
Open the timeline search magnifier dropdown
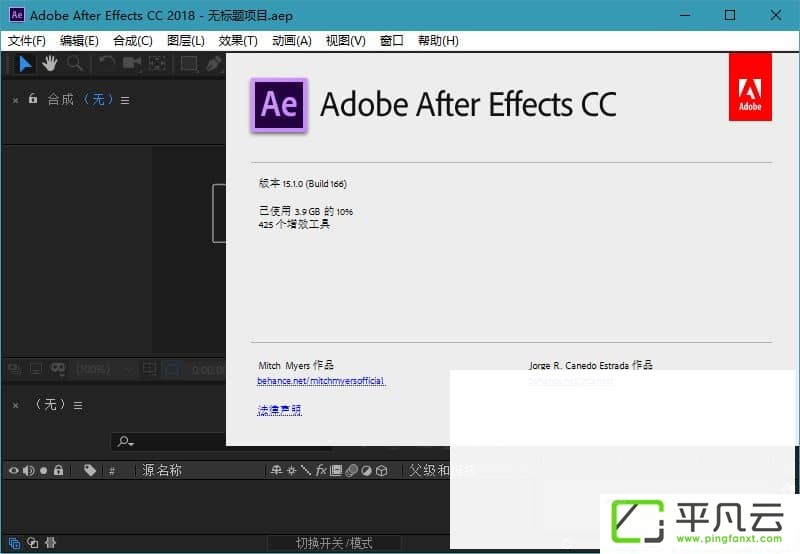pyautogui.click(x=126, y=441)
